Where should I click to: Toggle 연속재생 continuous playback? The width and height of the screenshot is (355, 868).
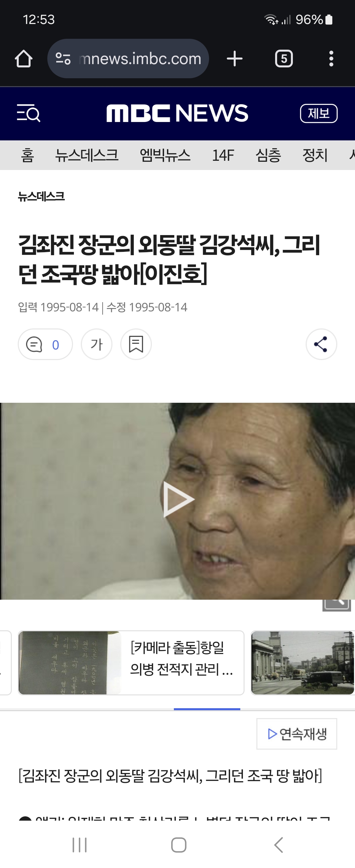tap(297, 734)
